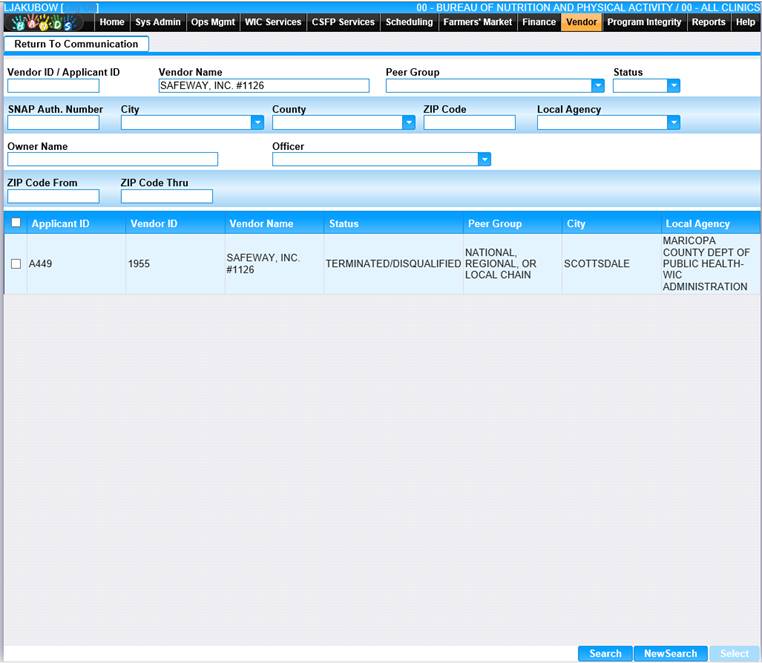The image size is (762, 663).
Task: Sort by Status column header
Action: [344, 224]
